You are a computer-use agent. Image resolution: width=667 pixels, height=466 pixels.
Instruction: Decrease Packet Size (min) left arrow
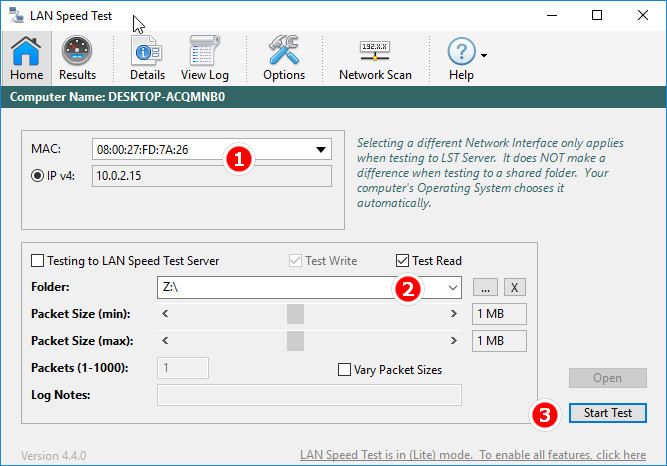coord(165,314)
